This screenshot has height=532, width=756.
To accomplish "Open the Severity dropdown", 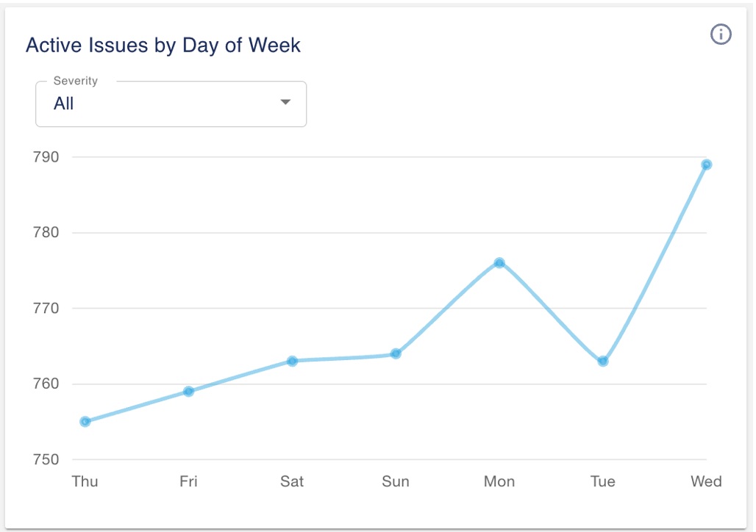I will click(x=171, y=104).
